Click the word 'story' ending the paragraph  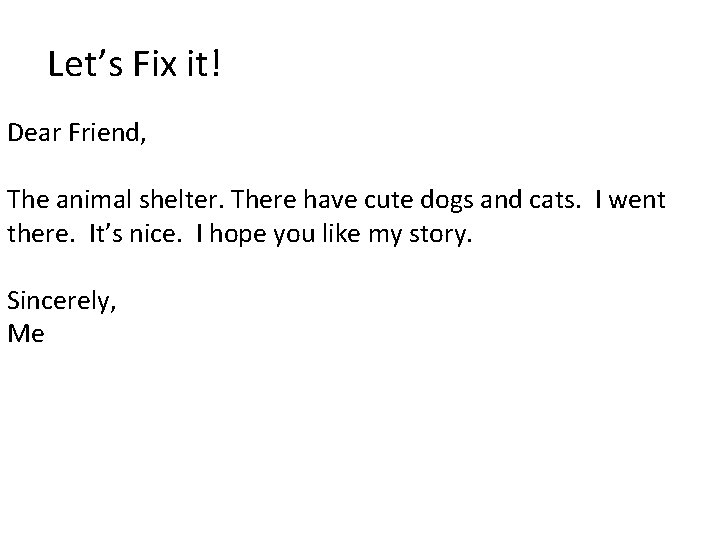(x=438, y=236)
